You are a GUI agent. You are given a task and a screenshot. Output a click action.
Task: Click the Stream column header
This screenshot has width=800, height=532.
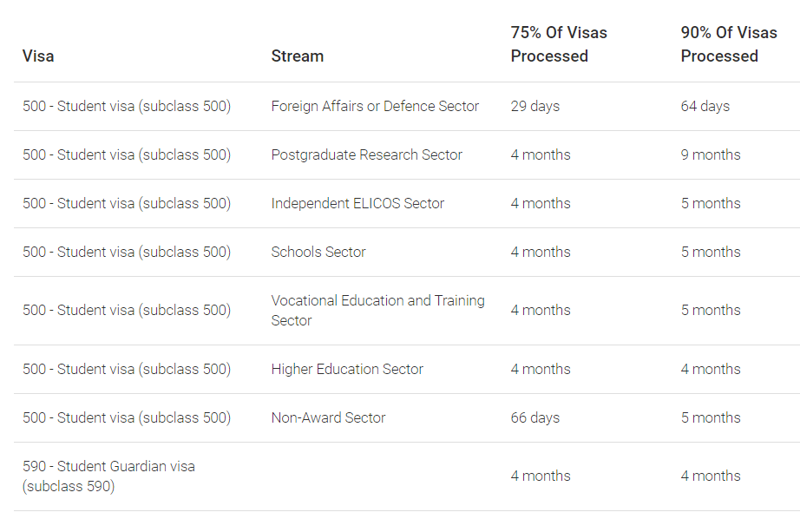point(298,56)
